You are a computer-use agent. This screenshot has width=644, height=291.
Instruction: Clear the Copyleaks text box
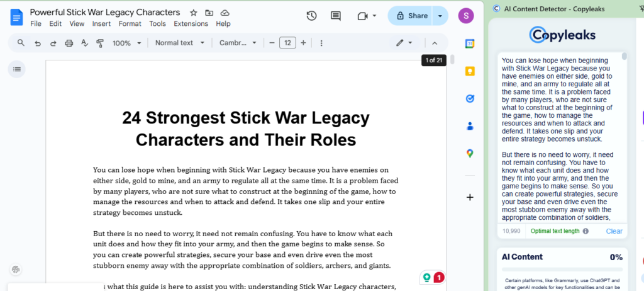point(614,231)
